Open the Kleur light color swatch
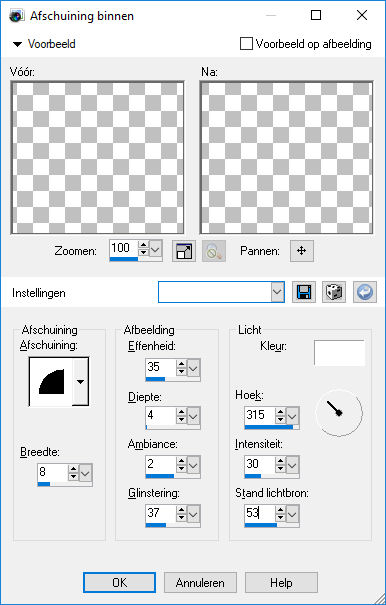 [x=339, y=353]
